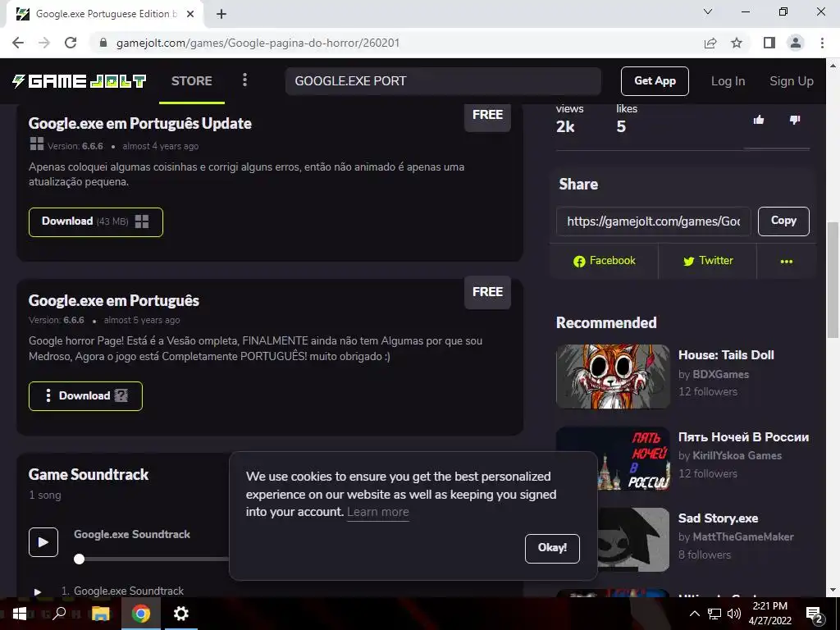
Task: Download Google.exe em Português Update (43 MB)
Action: point(96,221)
